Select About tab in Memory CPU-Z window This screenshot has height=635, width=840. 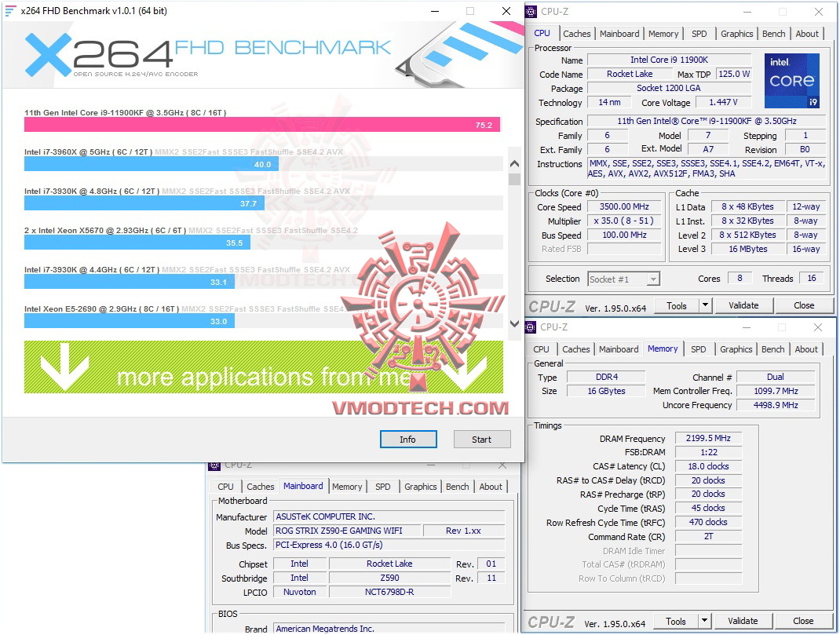pyautogui.click(x=806, y=349)
